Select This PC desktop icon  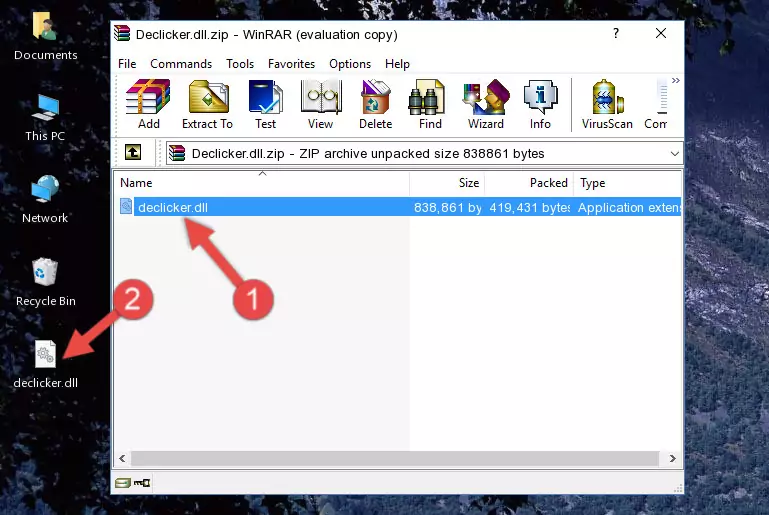tap(45, 118)
